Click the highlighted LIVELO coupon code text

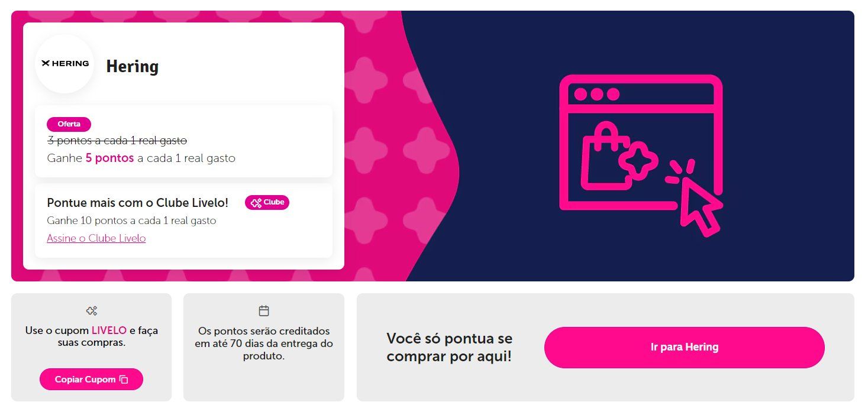[x=109, y=330]
